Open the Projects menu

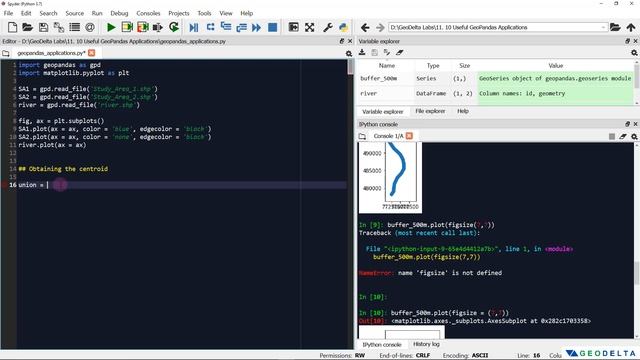point(179,13)
